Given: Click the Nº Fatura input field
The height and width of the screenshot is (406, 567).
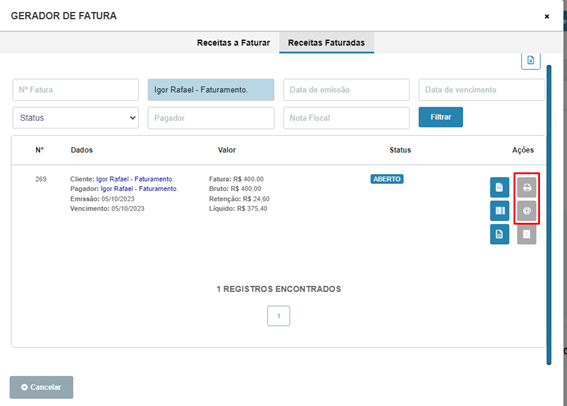Looking at the screenshot, I should [x=76, y=90].
